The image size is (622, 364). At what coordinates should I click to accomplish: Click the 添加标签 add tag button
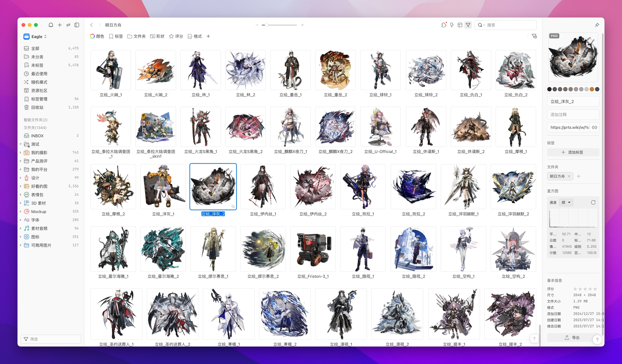pos(573,152)
